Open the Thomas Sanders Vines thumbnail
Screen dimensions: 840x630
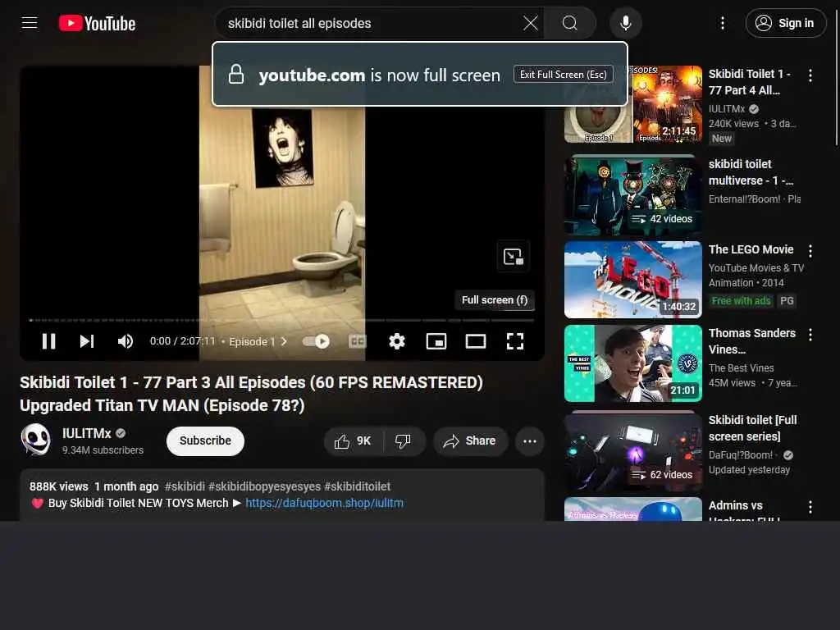click(x=632, y=363)
